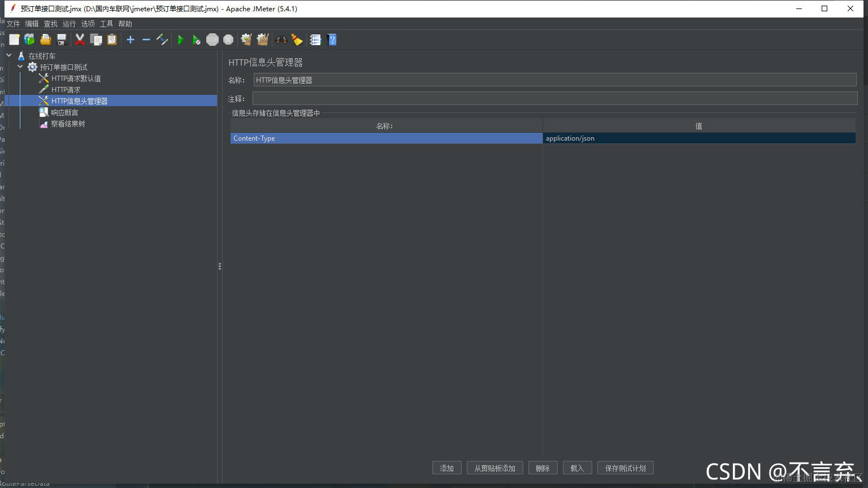The height and width of the screenshot is (488, 868).
Task: Open the 运行 menu
Action: 69,24
